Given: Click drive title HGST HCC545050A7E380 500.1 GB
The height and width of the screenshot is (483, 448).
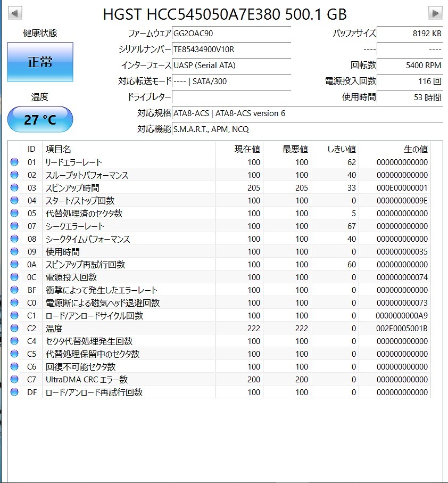Looking at the screenshot, I should tap(225, 14).
